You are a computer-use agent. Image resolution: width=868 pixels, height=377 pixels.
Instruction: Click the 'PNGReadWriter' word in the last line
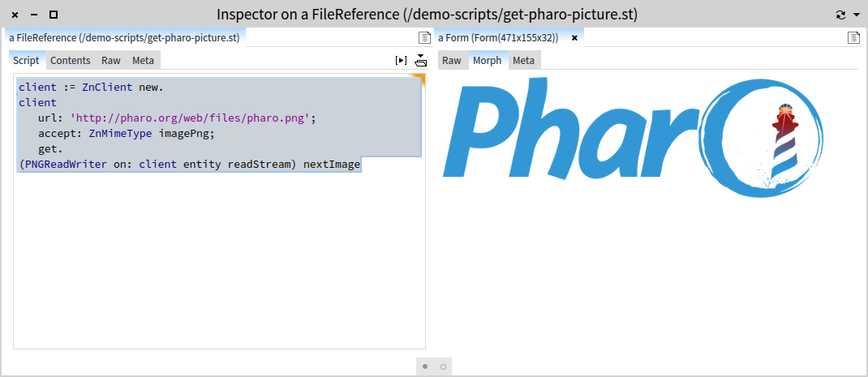pos(66,165)
